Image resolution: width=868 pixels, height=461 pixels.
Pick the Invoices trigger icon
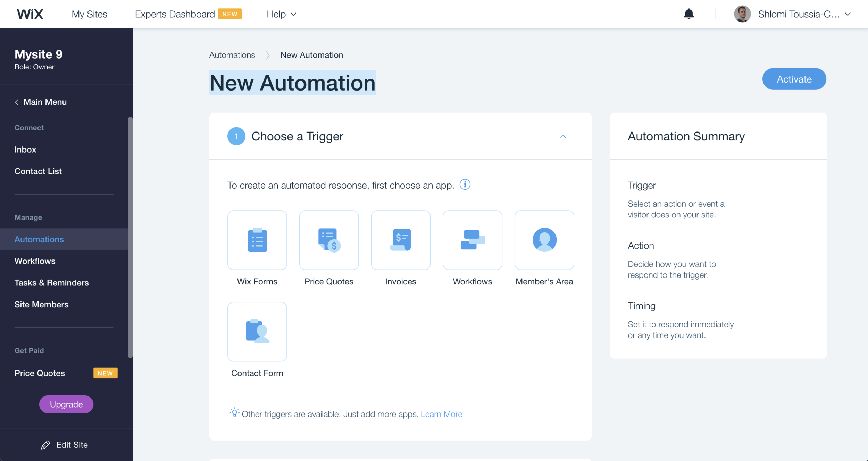click(x=400, y=240)
